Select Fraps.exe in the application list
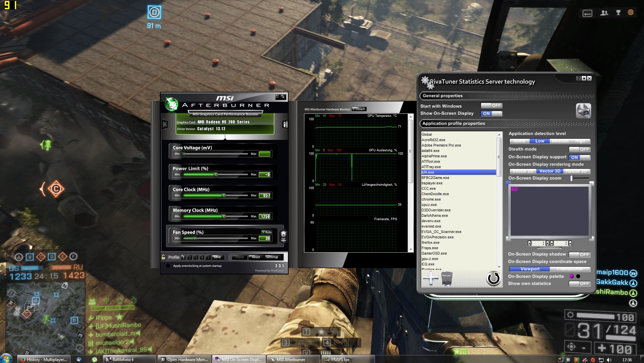The image size is (644, 363). [x=430, y=248]
